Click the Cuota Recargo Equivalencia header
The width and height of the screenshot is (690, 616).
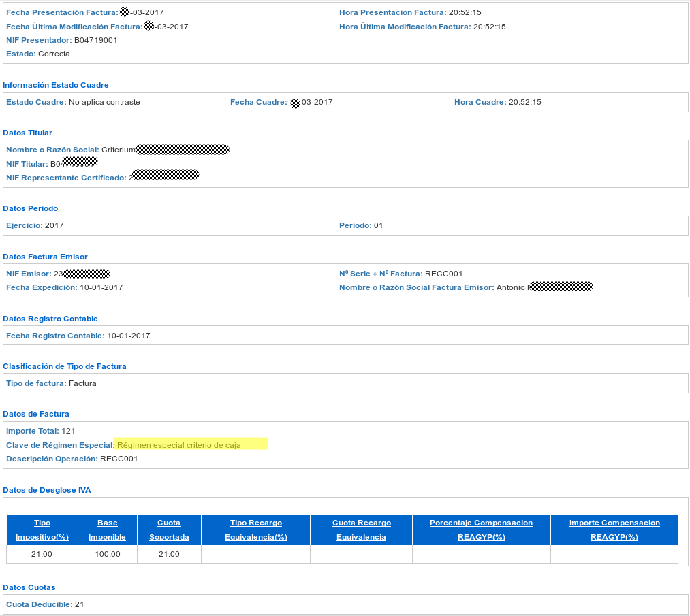point(361,530)
